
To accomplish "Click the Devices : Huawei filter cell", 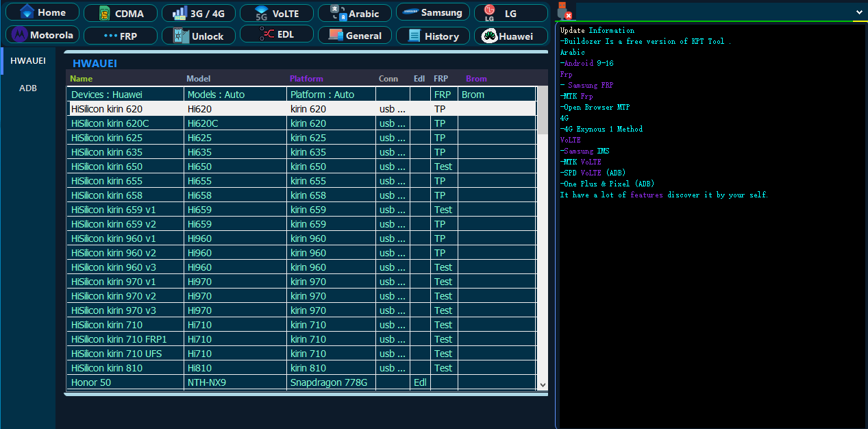I will click(125, 95).
